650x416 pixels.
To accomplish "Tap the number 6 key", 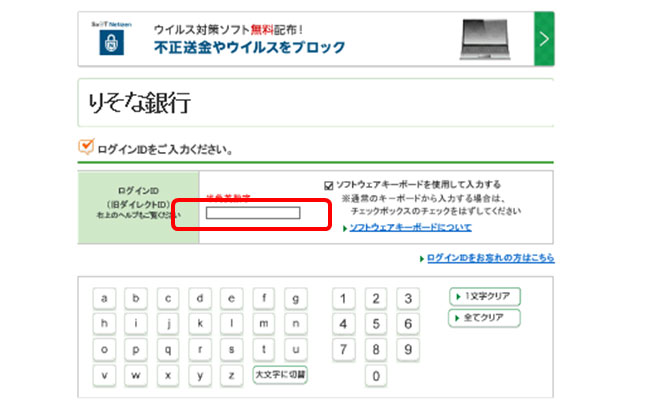I will pyautogui.click(x=408, y=324).
